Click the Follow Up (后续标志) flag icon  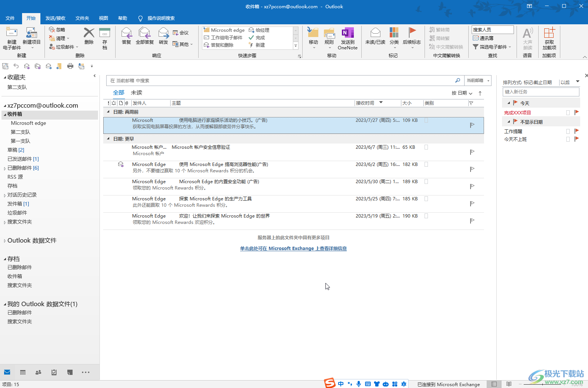pos(412,33)
